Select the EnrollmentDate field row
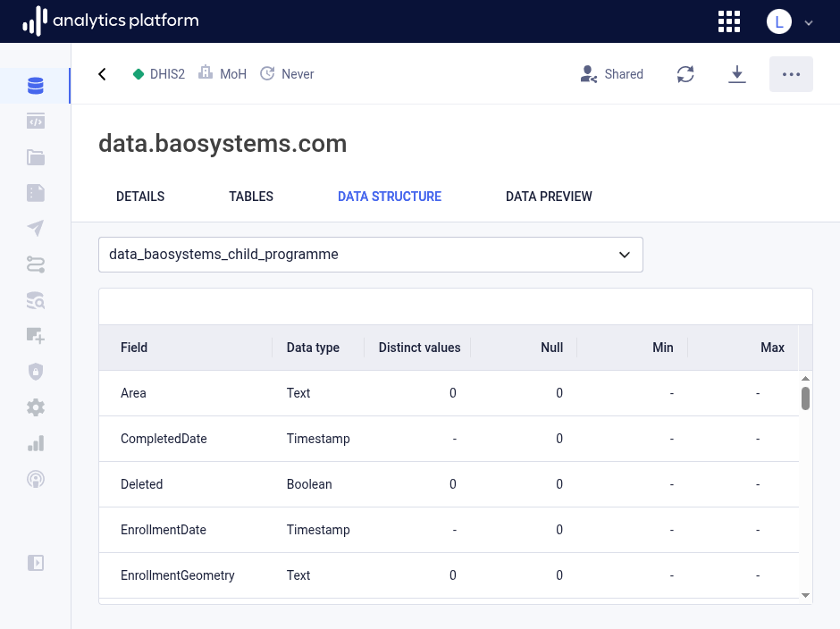The width and height of the screenshot is (840, 629). tap(449, 530)
